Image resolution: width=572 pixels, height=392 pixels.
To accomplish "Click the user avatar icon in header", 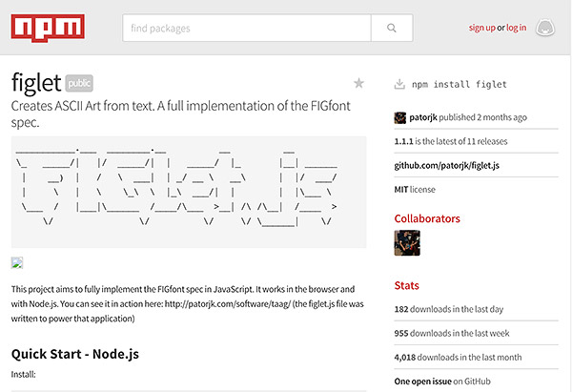I will pyautogui.click(x=545, y=29).
